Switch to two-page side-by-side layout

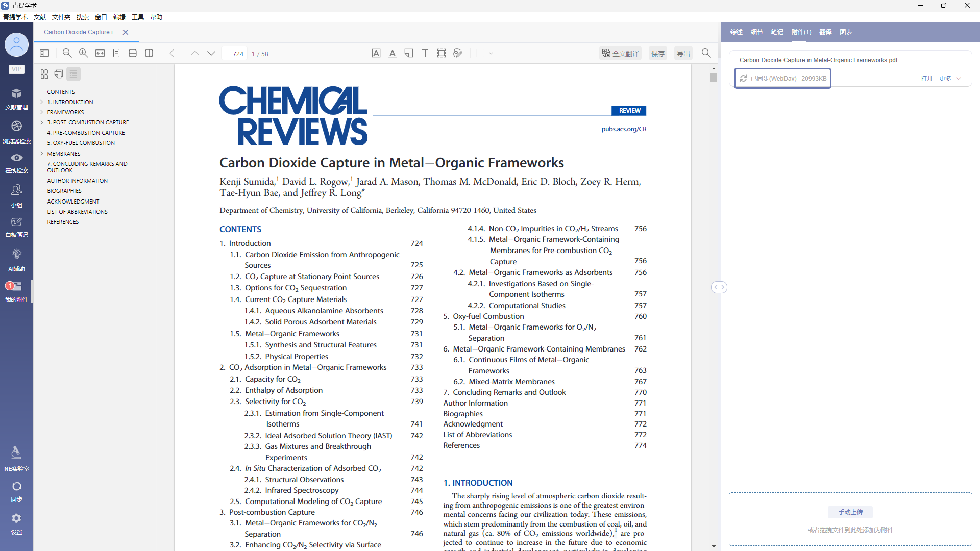click(x=149, y=53)
